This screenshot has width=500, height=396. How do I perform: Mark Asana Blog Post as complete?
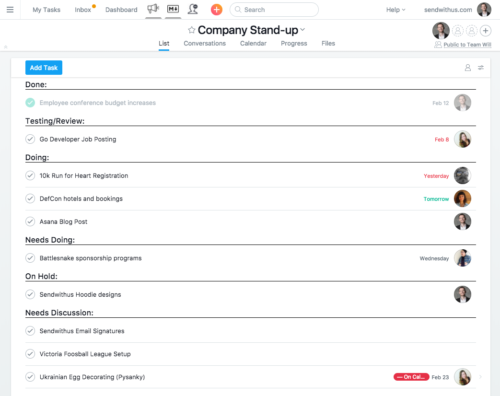pos(30,221)
